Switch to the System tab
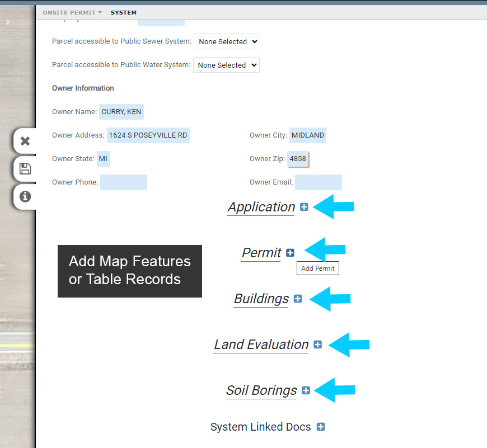The image size is (487, 448). coord(123,12)
